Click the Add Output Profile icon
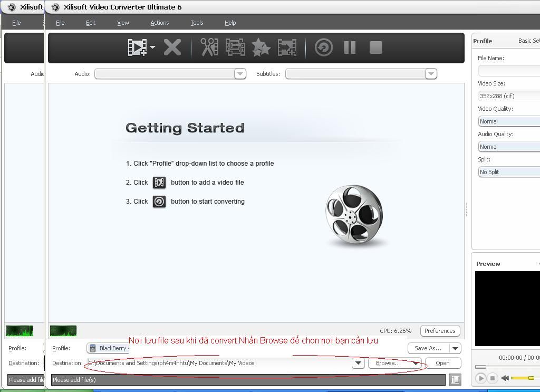This screenshot has height=392, width=540. point(287,47)
